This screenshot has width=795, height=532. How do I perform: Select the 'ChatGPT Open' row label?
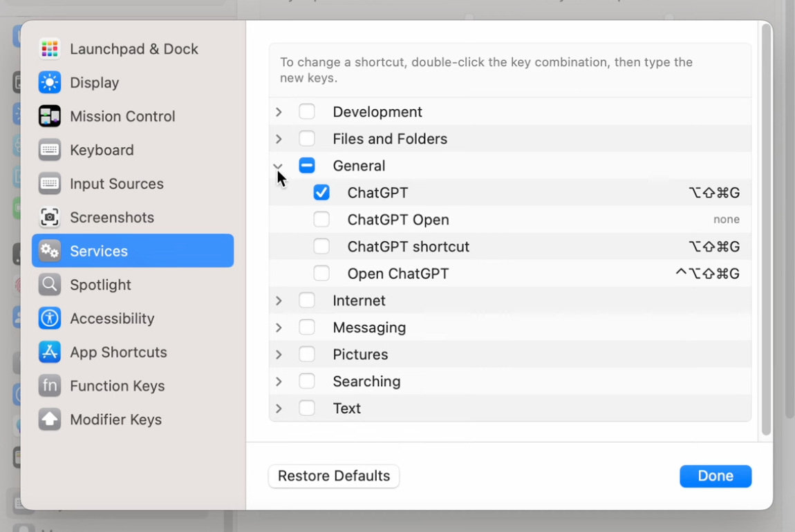pyautogui.click(x=398, y=220)
